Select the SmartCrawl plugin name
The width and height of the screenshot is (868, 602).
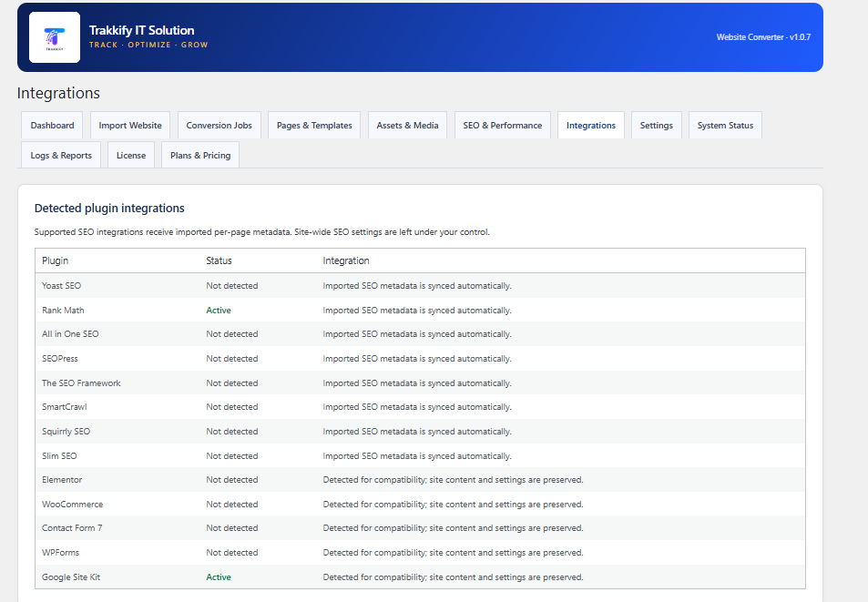click(65, 407)
